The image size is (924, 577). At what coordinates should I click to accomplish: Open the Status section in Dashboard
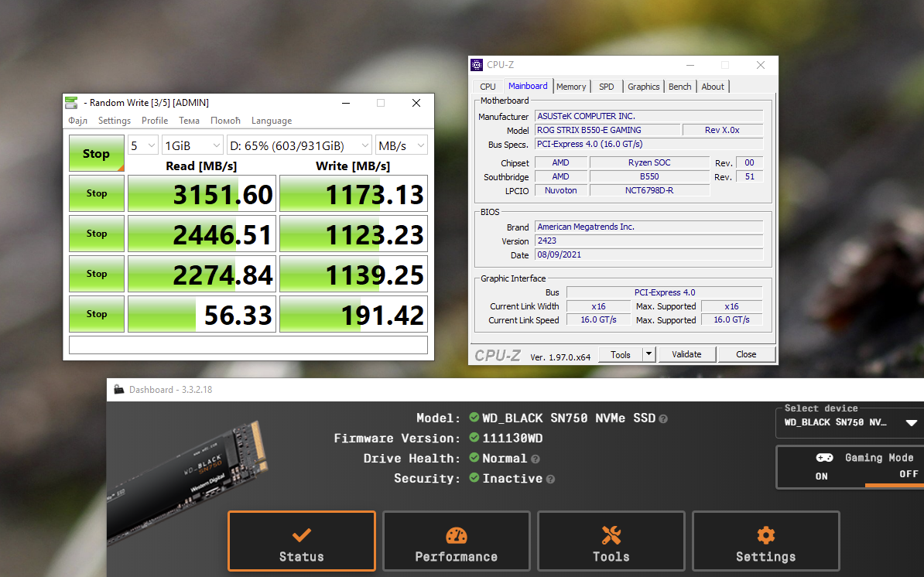tap(302, 541)
